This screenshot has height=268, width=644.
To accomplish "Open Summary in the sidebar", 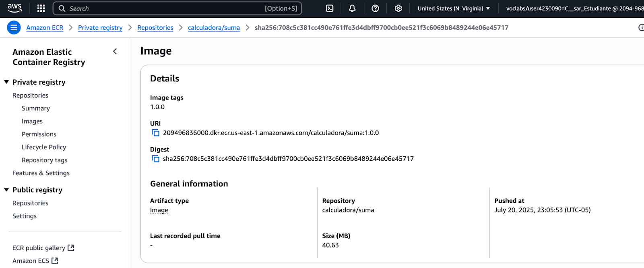I will (x=36, y=108).
